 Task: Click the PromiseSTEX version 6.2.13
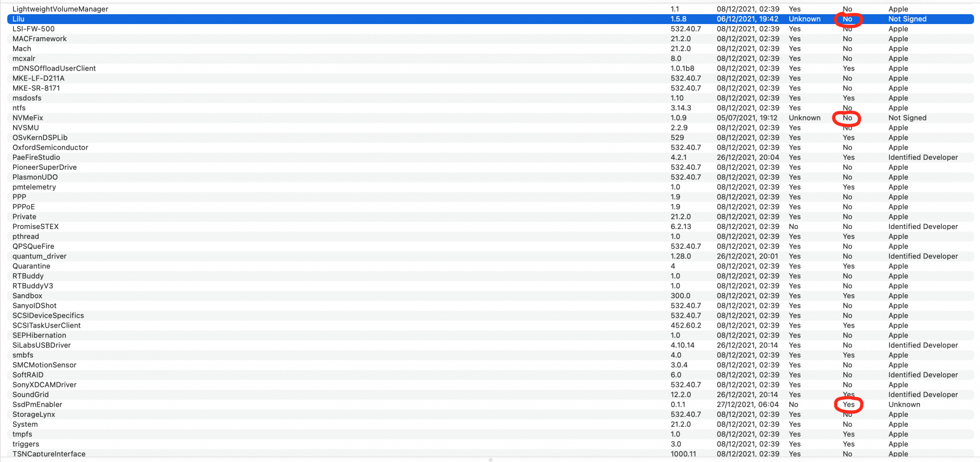[x=681, y=227]
